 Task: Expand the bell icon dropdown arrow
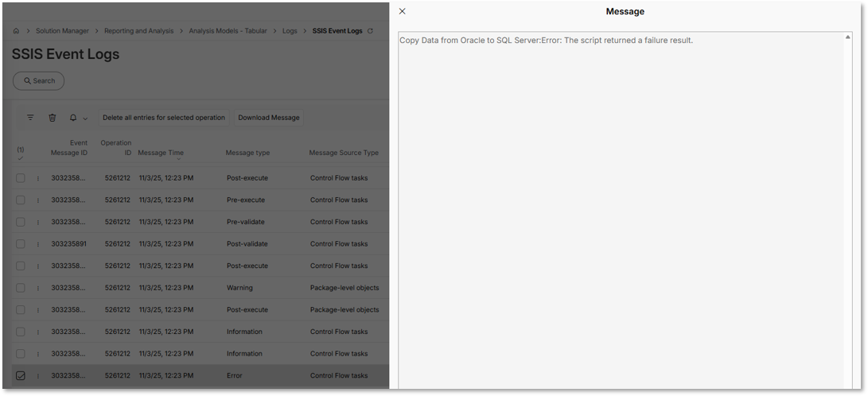tap(85, 118)
